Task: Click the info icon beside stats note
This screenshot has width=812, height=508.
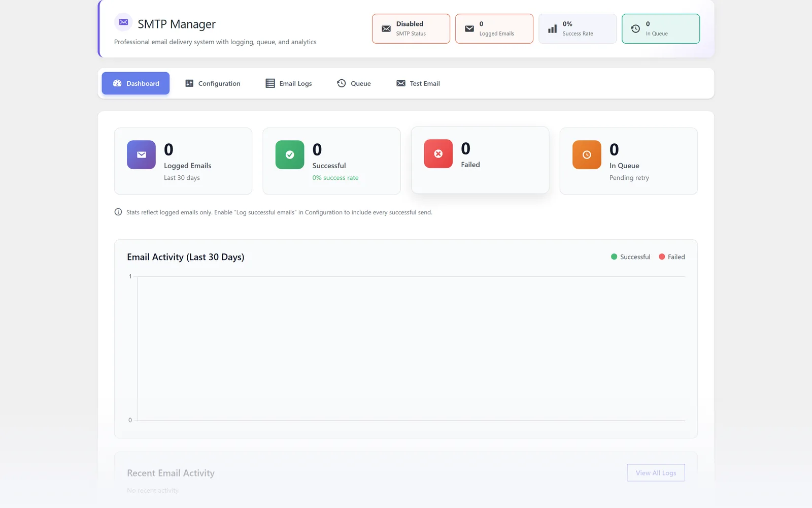Action: (118, 212)
